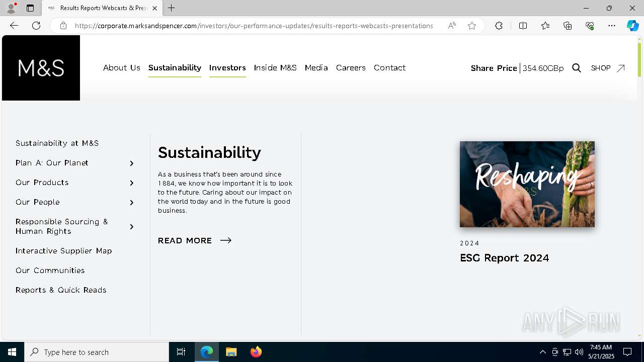Open ESG Report 2024 title link
Image resolution: width=644 pixels, height=362 pixels.
click(504, 258)
